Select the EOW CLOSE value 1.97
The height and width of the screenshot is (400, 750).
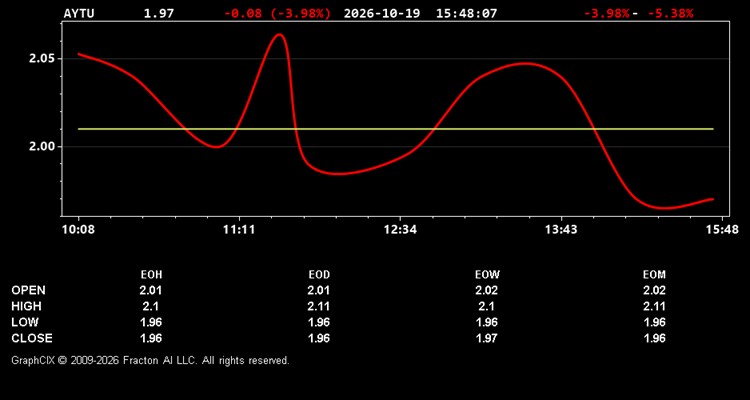point(487,338)
